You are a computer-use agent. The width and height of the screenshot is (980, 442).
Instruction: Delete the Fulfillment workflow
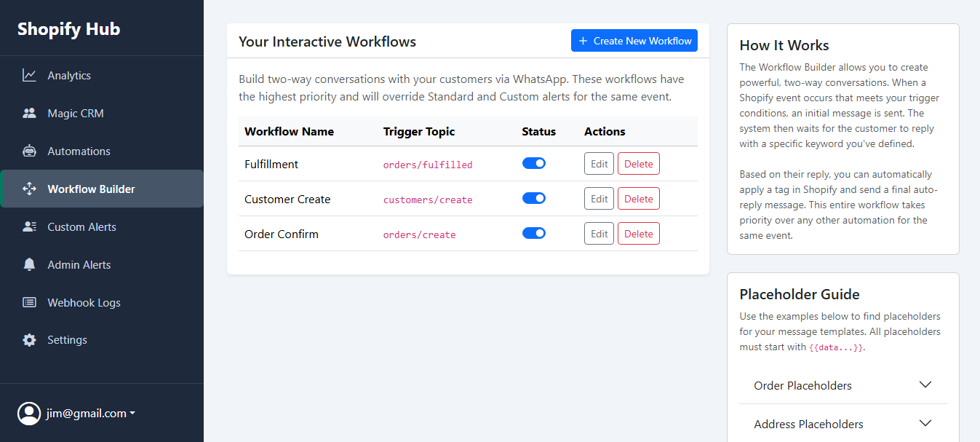[x=639, y=164]
